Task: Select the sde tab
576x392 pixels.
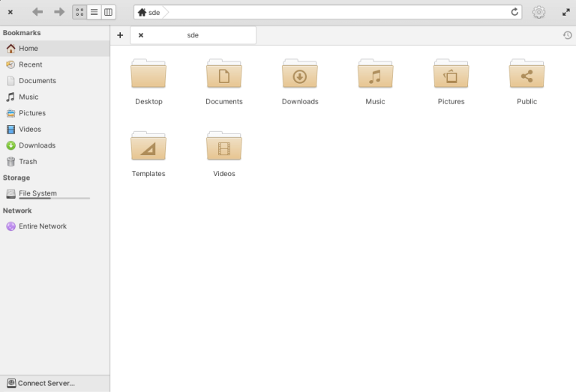Action: pos(193,35)
